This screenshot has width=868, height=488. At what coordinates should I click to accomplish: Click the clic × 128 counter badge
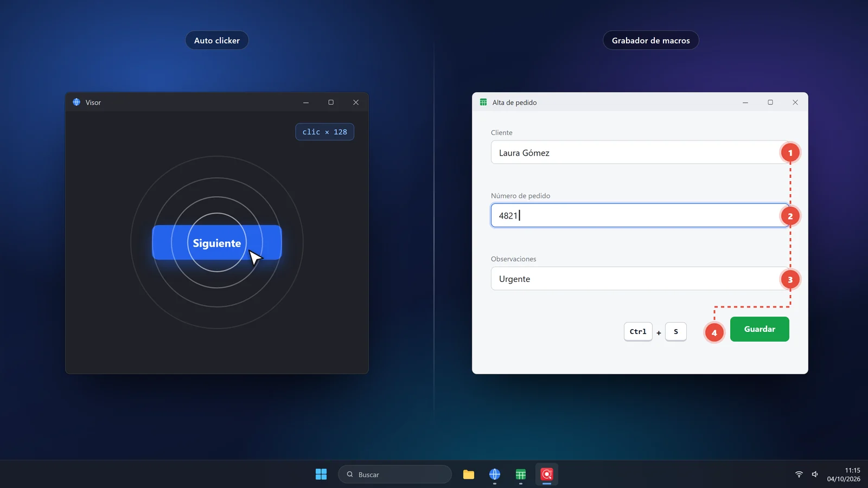pyautogui.click(x=324, y=132)
